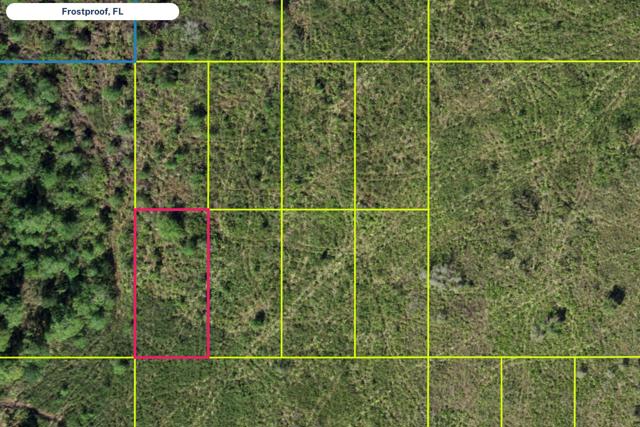Screen dimensions: 640x427
Task: Click the top-edge middle parcel between two vertical lines
Action: (354, 30)
